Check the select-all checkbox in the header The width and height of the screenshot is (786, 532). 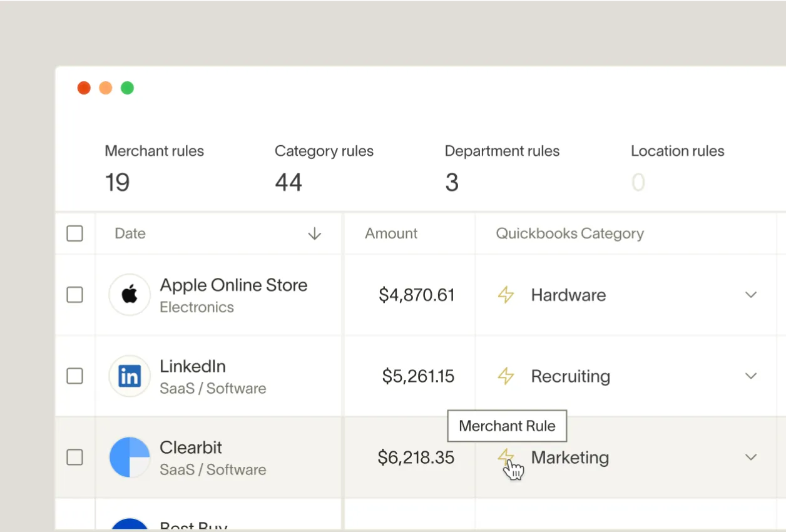click(x=74, y=233)
